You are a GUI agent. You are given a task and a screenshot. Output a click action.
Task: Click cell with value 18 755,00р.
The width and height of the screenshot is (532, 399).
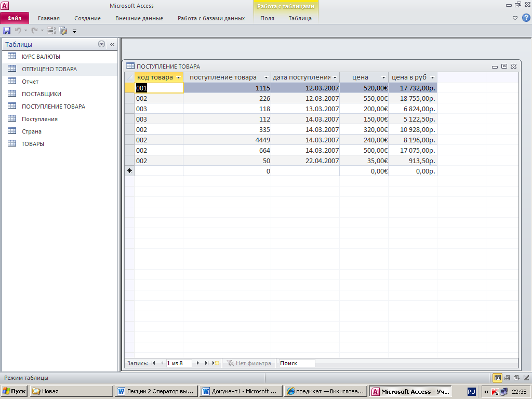tap(413, 99)
